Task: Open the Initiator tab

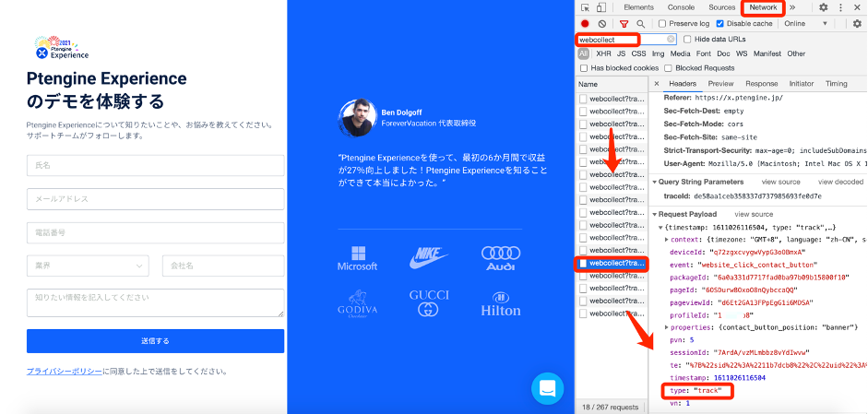Action: 802,84
